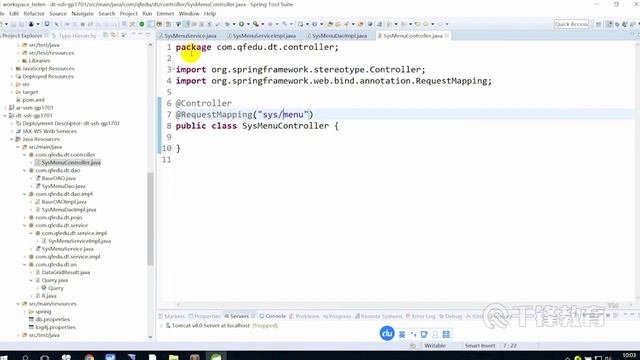
Task: Toggle Link with Editor in Project Explorer
Action: (x=113, y=36)
